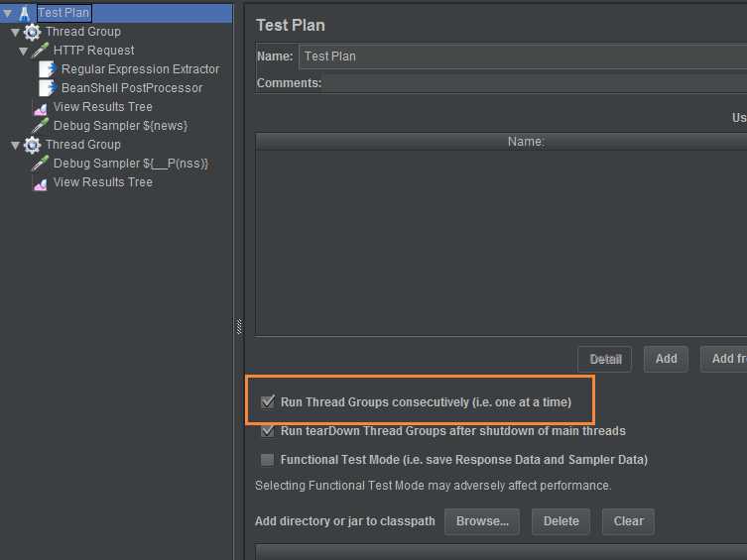
Task: Collapse the second Thread Group node
Action: 15,145
